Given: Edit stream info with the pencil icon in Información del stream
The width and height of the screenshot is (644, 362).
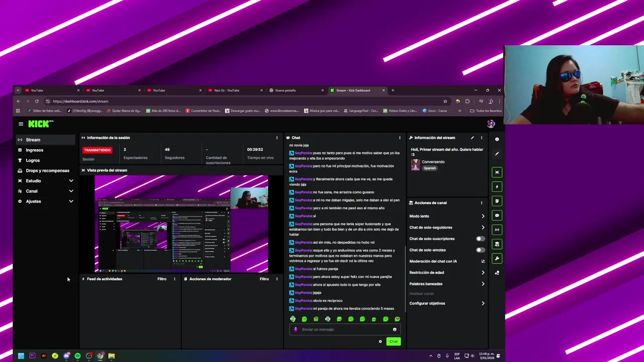Looking at the screenshot, I should pos(472,138).
